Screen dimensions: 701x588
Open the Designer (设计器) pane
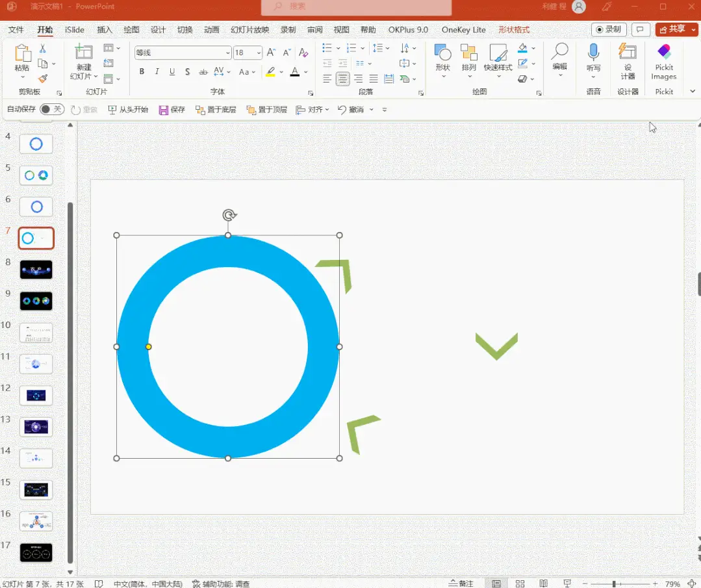point(628,62)
